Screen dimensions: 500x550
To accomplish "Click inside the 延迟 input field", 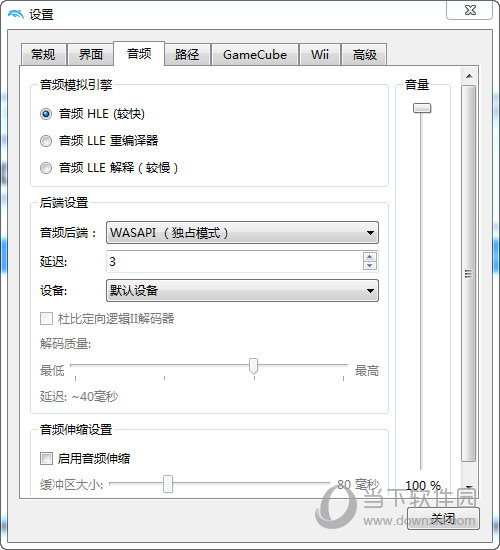I will tap(234, 261).
